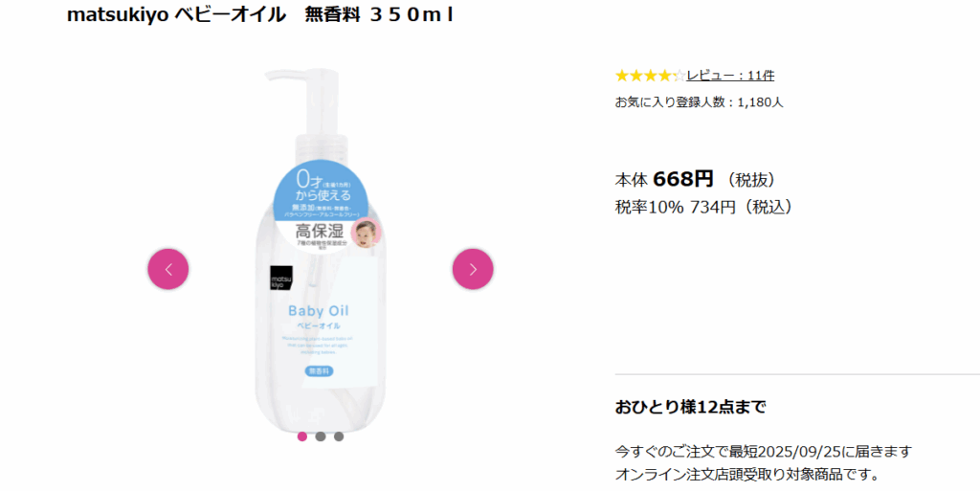Click the 734円 tax-included price
980x491 pixels.
pyautogui.click(x=712, y=207)
